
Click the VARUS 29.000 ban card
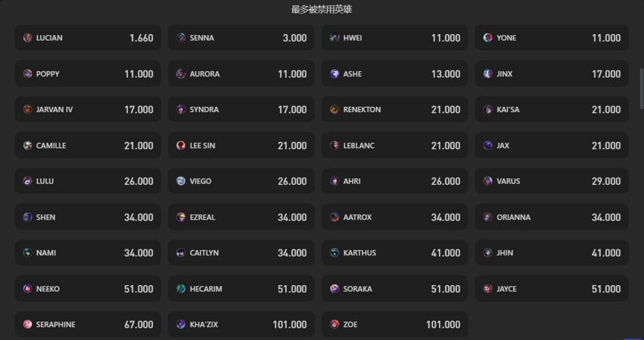tap(552, 181)
